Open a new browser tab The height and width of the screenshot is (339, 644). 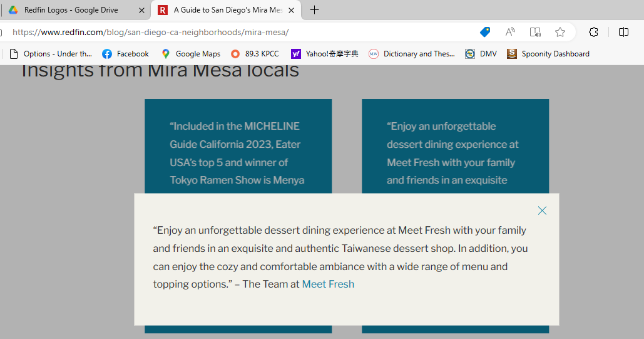pyautogui.click(x=314, y=10)
